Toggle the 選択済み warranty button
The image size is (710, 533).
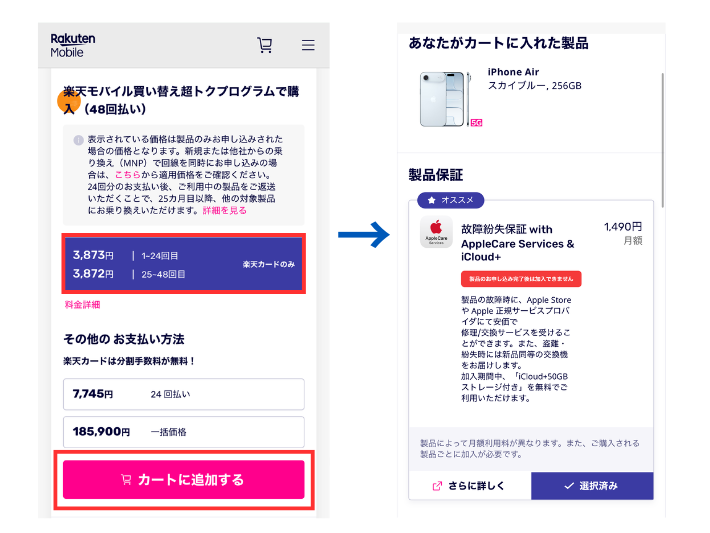tap(592, 486)
